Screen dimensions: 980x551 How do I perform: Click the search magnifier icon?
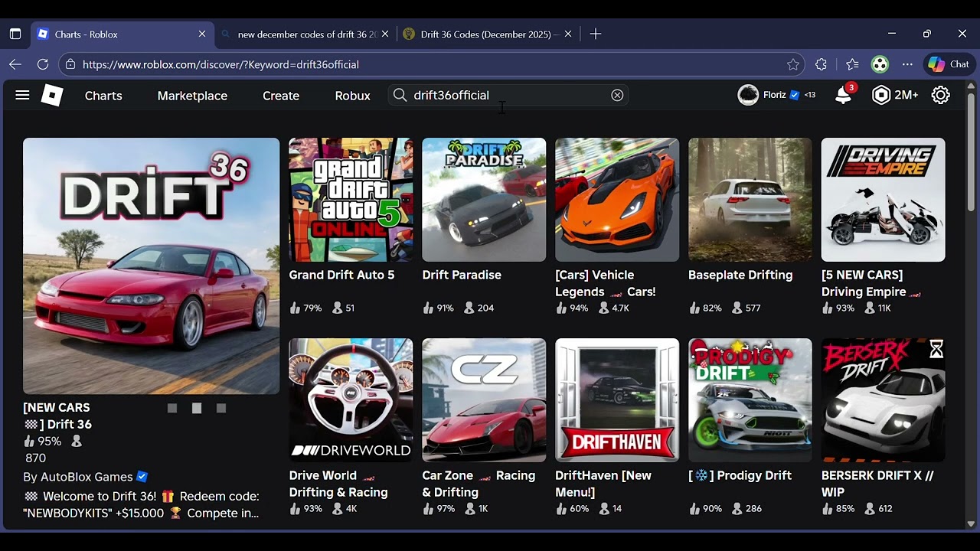coord(400,95)
